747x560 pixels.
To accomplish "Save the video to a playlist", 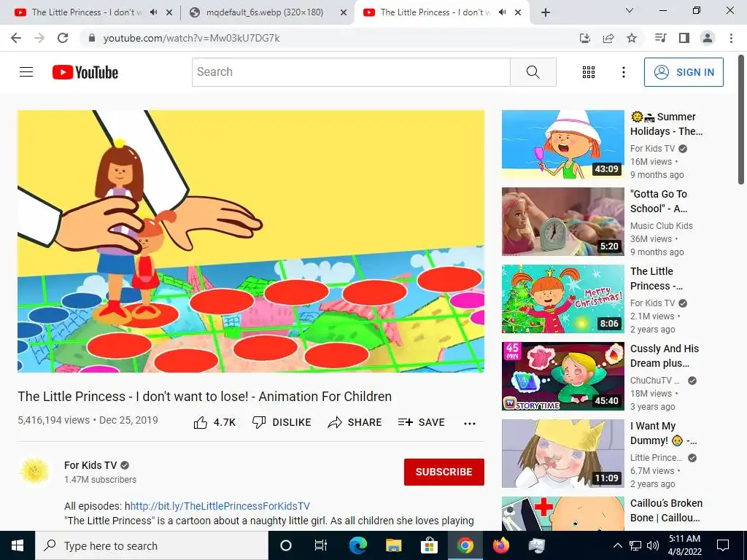I will (x=422, y=422).
